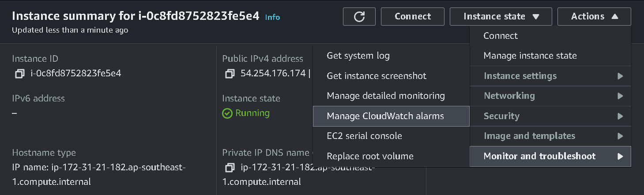Select Get system log option

358,56
